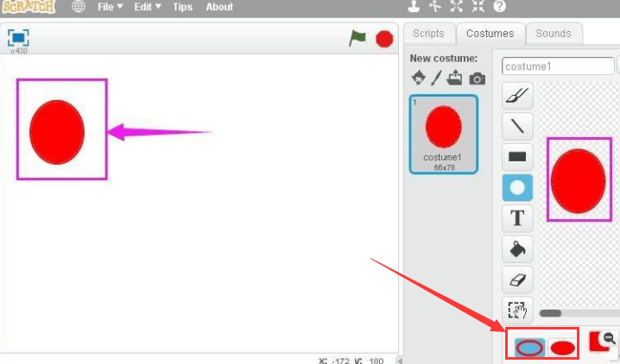Select the Rectangle tool
Viewport: 620px width, 364px height.
[517, 157]
